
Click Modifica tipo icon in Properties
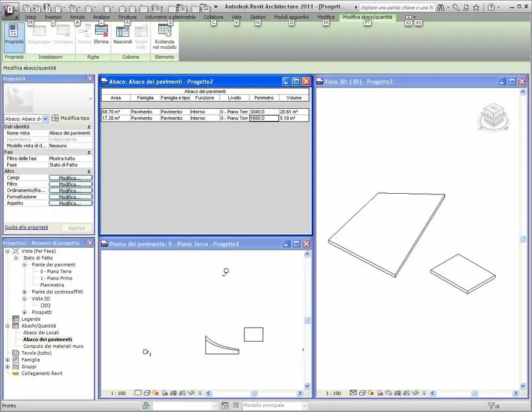tap(55, 118)
